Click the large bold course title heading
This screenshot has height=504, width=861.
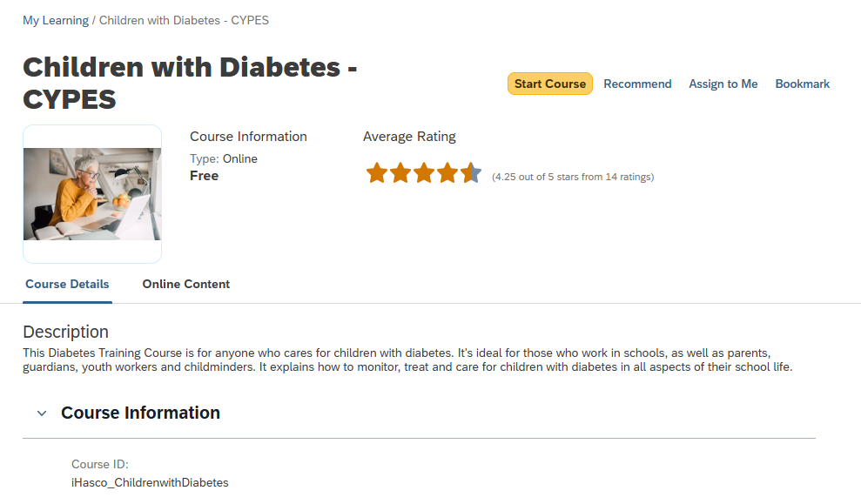tap(190, 83)
